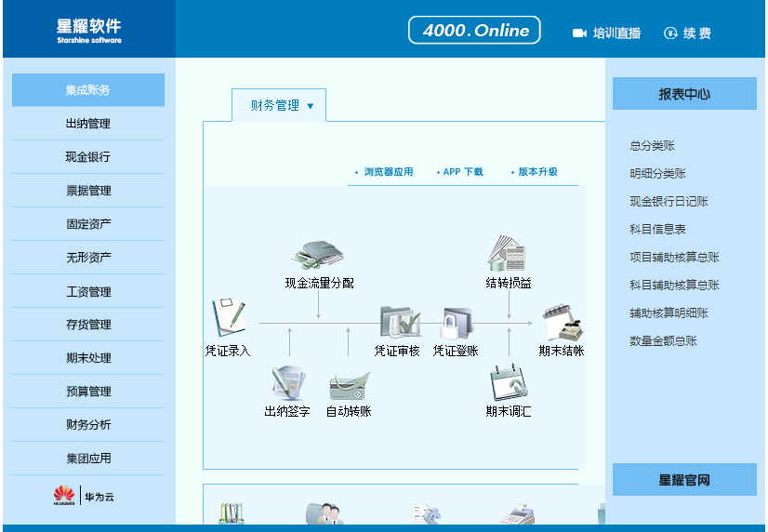Open 工资管理 in the sidebar

pyautogui.click(x=88, y=291)
